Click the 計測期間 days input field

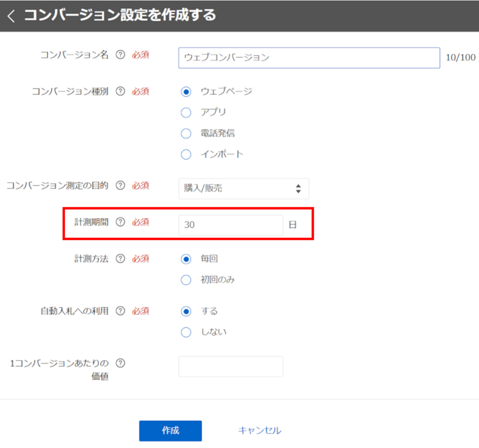pos(230,225)
